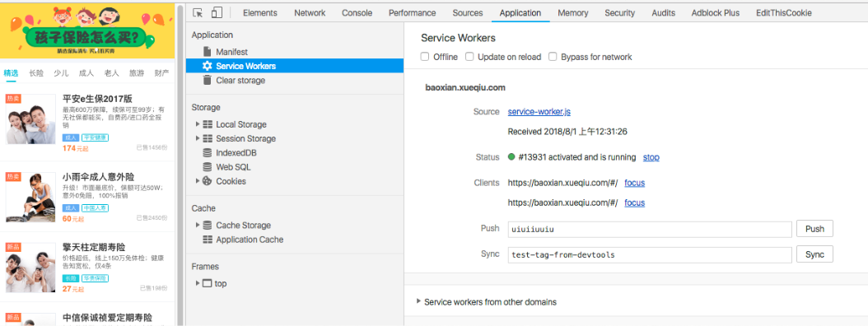Image resolution: width=868 pixels, height=326 pixels.
Task: Click the webpage vertical scrollbar
Action: pyautogui.click(x=180, y=165)
